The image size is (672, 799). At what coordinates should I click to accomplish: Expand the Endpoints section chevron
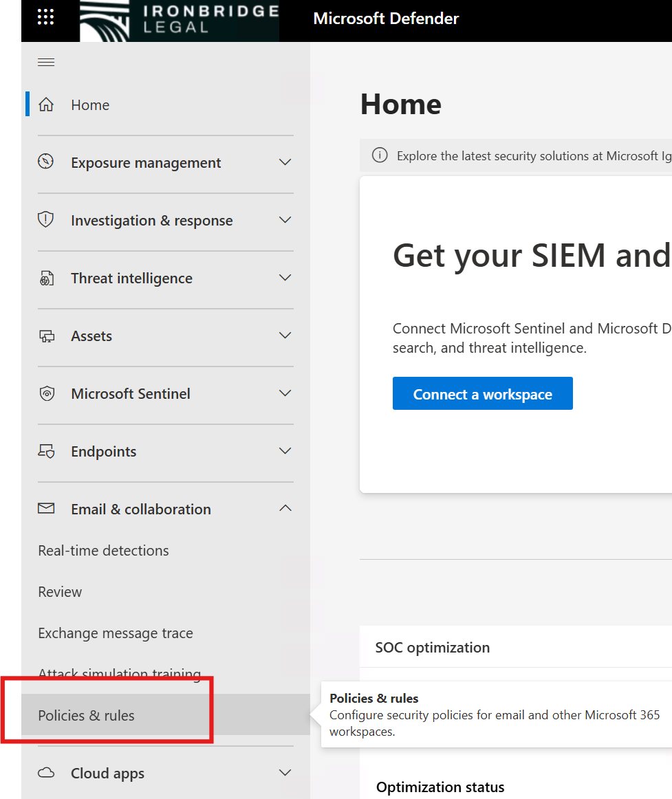click(285, 451)
